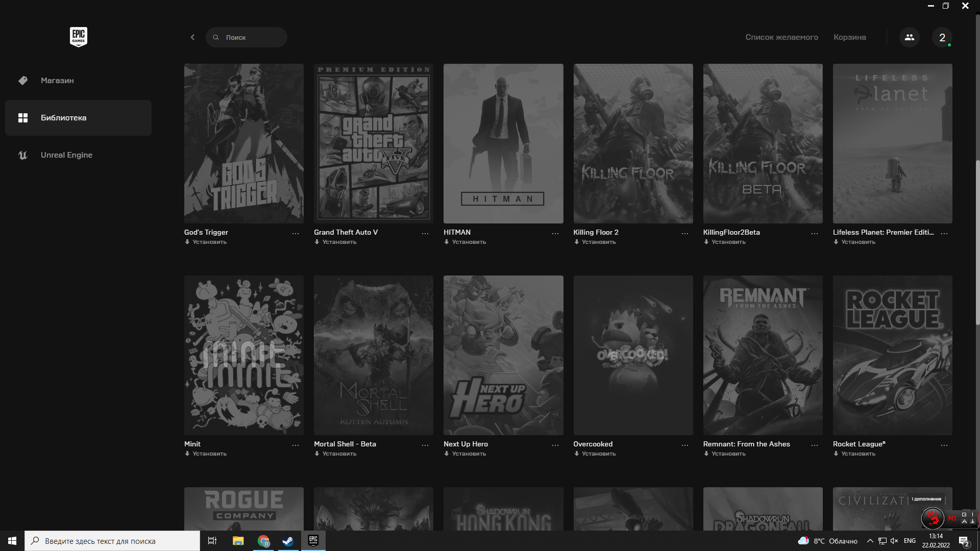This screenshot has width=980, height=551.
Task: Open Remnant: From the Ashes options menu
Action: pos(815,445)
